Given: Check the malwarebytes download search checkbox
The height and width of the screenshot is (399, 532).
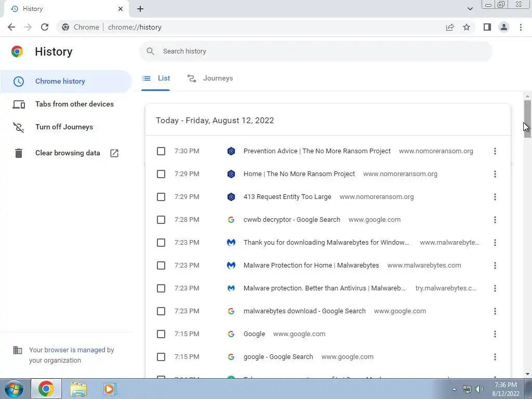Looking at the screenshot, I should 161,311.
